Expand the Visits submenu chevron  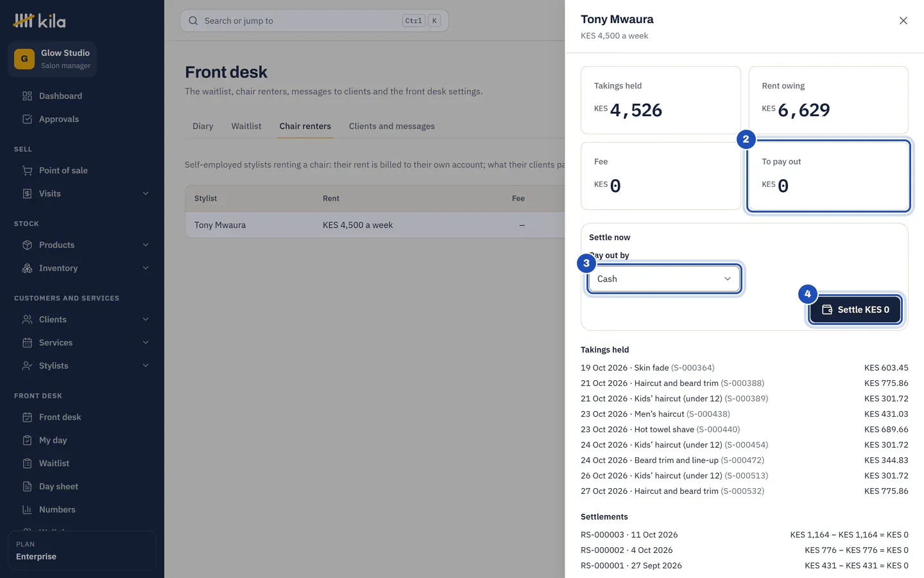tap(146, 193)
